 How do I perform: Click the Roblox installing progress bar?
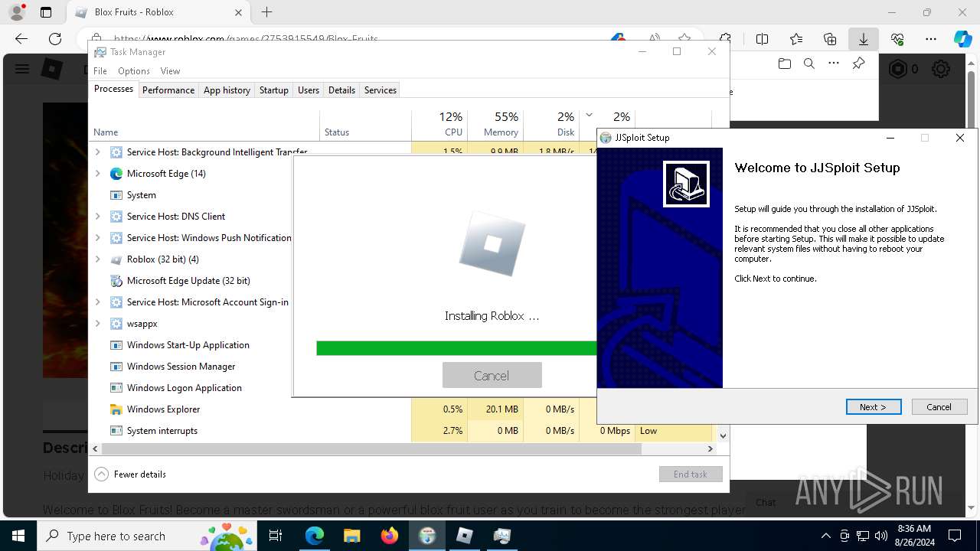[456, 348]
